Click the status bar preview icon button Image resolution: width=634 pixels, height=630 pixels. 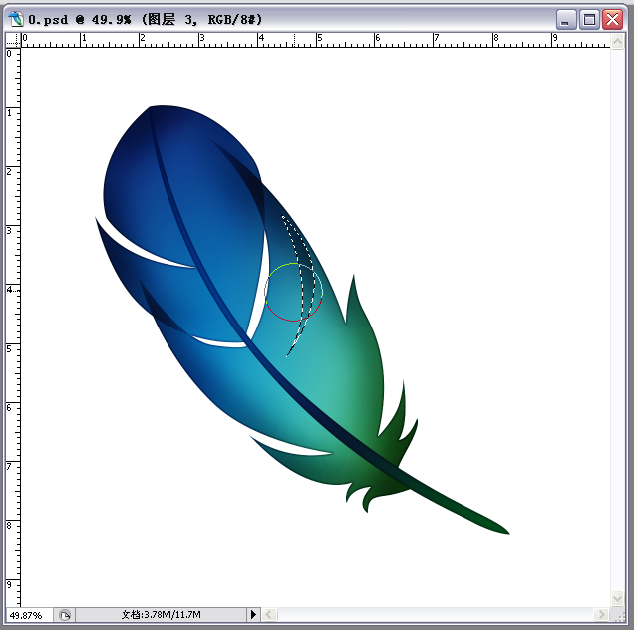click(65, 615)
